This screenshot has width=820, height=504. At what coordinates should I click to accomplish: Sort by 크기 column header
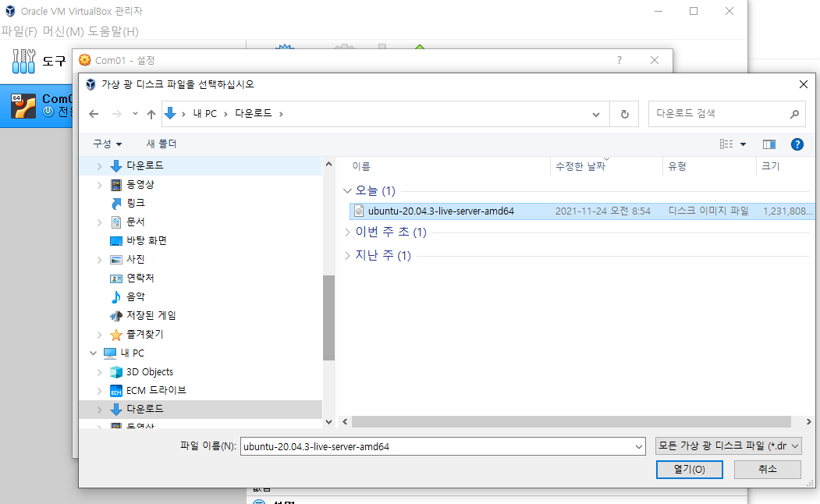770,166
